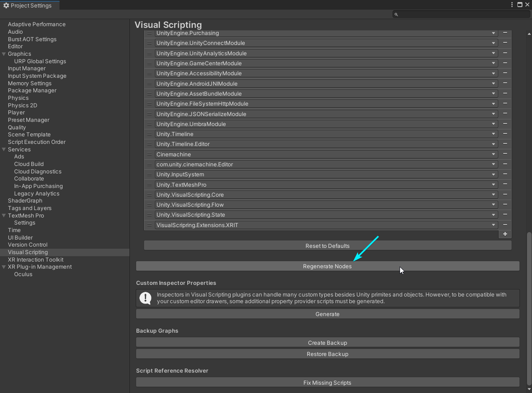Collapse the XR Plug-in Management category
The image size is (532, 393).
(x=4, y=267)
